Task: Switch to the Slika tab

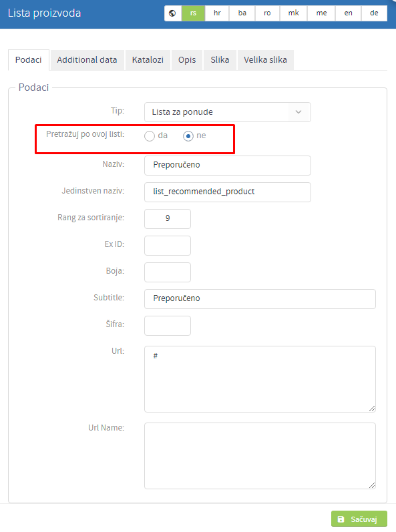Action: pos(220,60)
